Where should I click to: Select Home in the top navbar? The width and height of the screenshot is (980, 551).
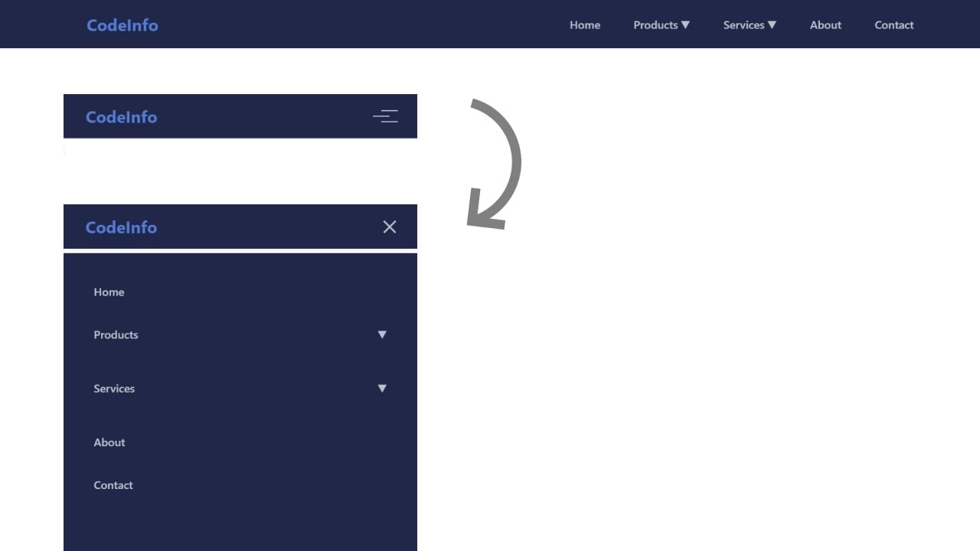click(x=585, y=24)
